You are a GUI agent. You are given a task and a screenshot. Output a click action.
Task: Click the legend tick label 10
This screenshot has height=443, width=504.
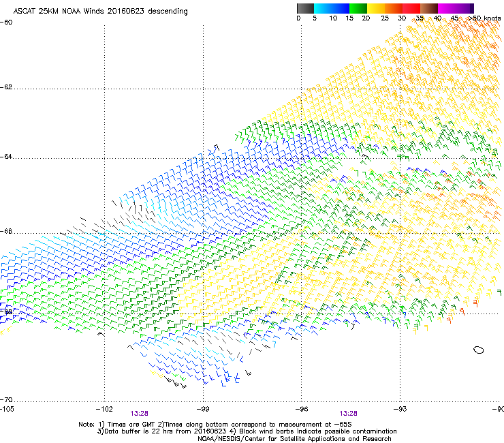pyautogui.click(x=333, y=18)
